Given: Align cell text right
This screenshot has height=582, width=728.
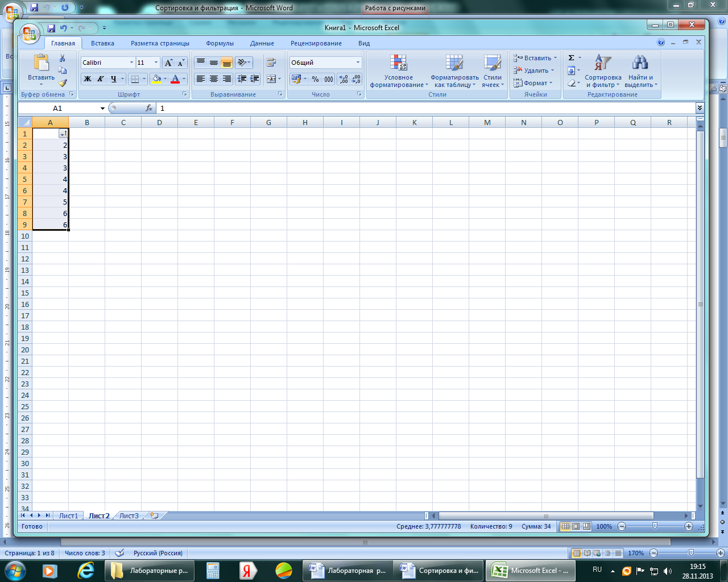Looking at the screenshot, I should tap(226, 79).
